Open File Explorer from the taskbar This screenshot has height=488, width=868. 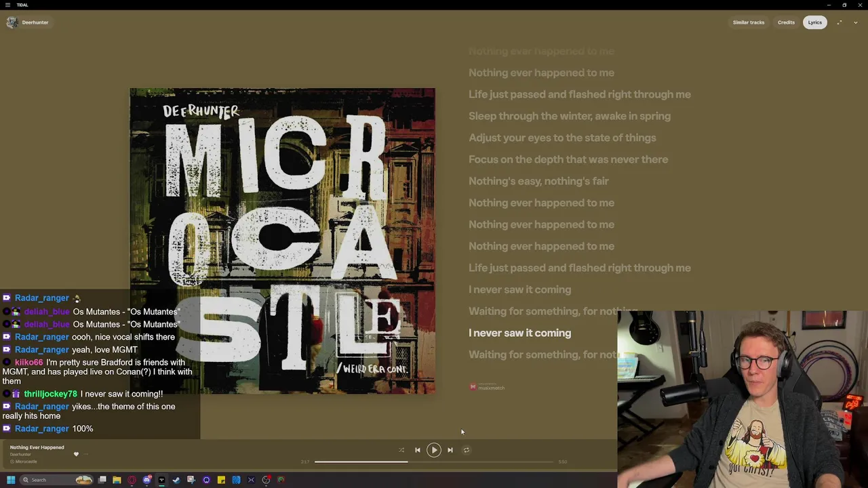tap(117, 480)
